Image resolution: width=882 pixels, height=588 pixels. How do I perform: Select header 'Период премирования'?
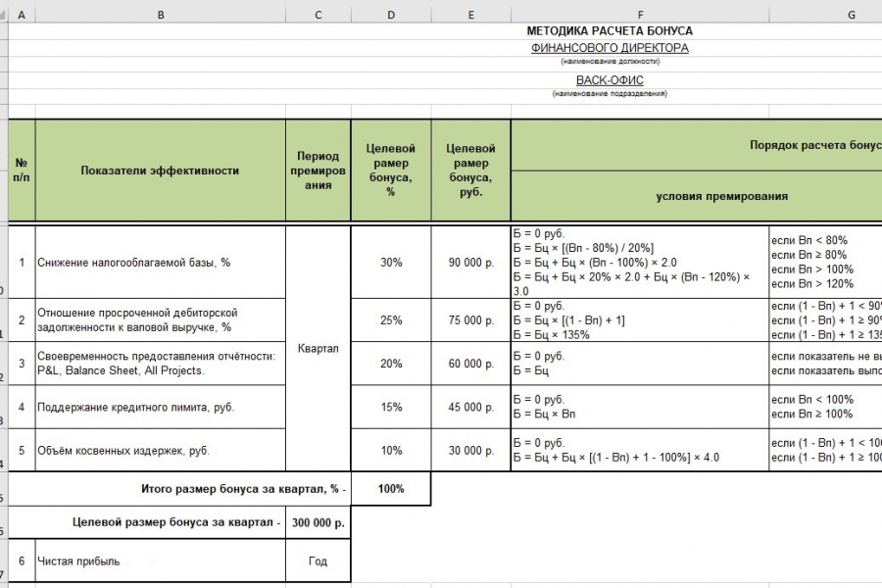tap(318, 170)
